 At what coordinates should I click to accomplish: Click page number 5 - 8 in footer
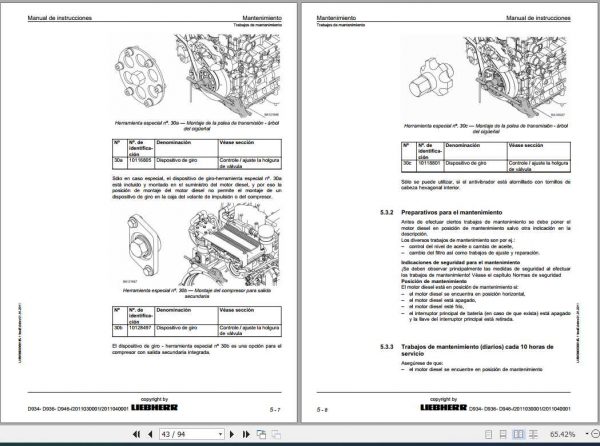(x=322, y=410)
